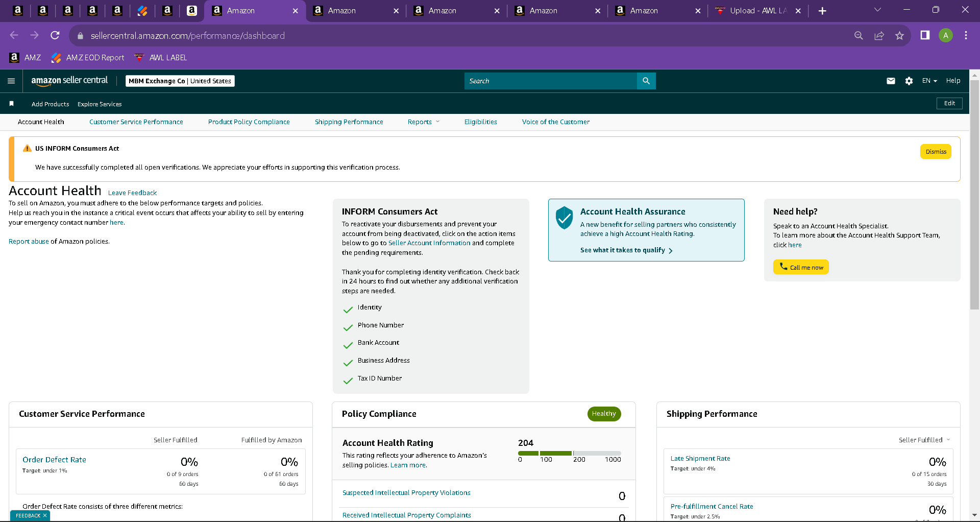The height and width of the screenshot is (522, 980).
Task: Open Shipping Performance tab
Action: pyautogui.click(x=349, y=122)
